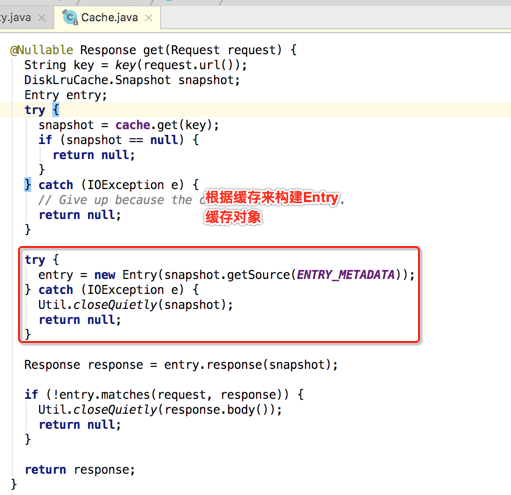
Task: Close the Cache.java tab
Action: click(149, 18)
